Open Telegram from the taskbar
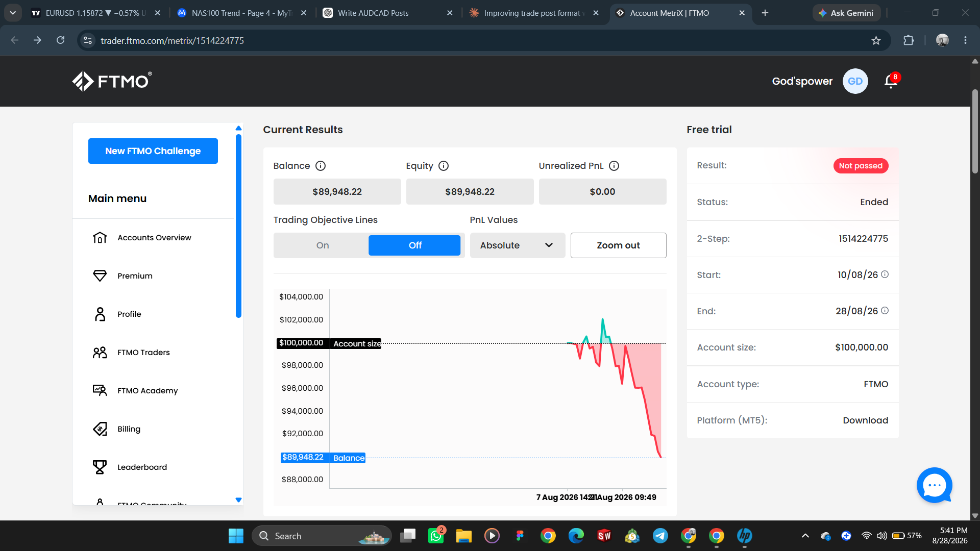 pos(660,536)
